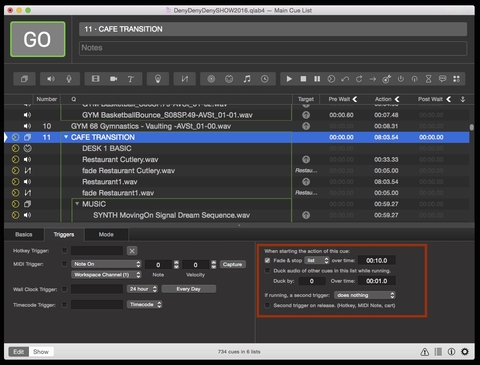Viewport: 480px width, 365px height.
Task: Switch to the Mode tab
Action: click(x=106, y=235)
